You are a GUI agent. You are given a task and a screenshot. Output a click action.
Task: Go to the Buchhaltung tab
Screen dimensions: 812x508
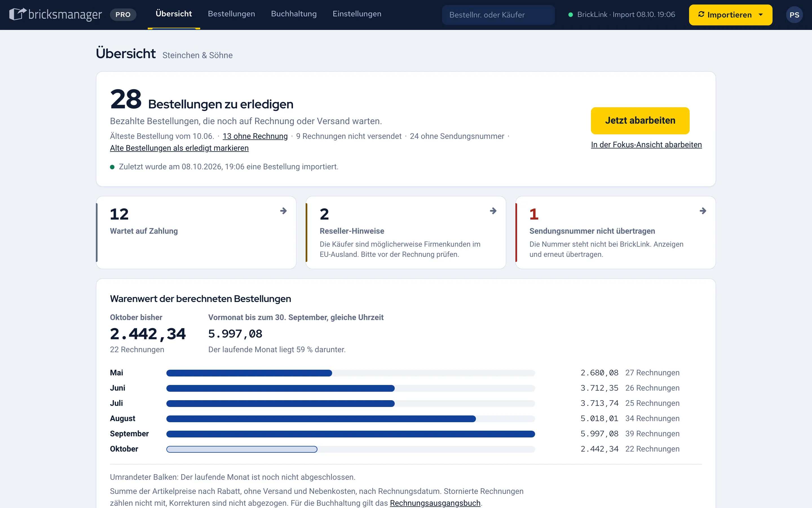(x=294, y=14)
